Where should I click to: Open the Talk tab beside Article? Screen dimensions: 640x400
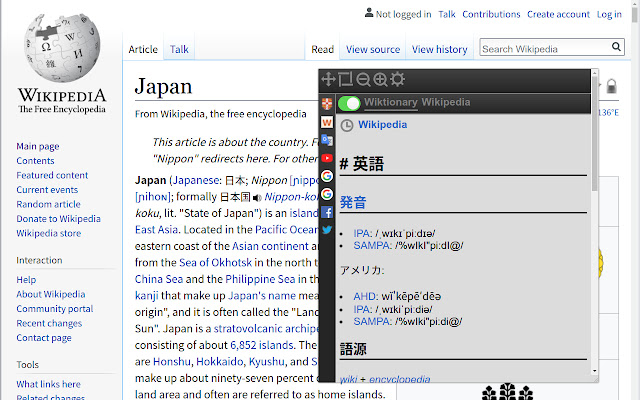[179, 49]
